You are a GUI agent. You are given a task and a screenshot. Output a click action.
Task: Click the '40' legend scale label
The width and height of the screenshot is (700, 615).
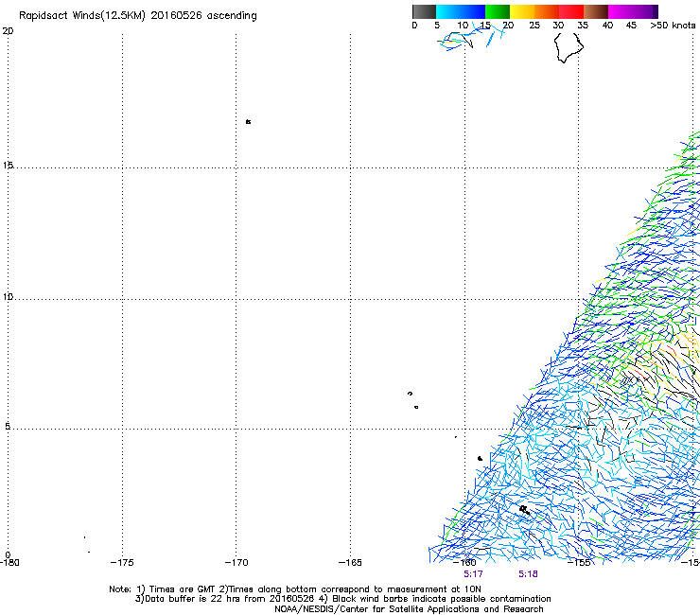pos(607,26)
